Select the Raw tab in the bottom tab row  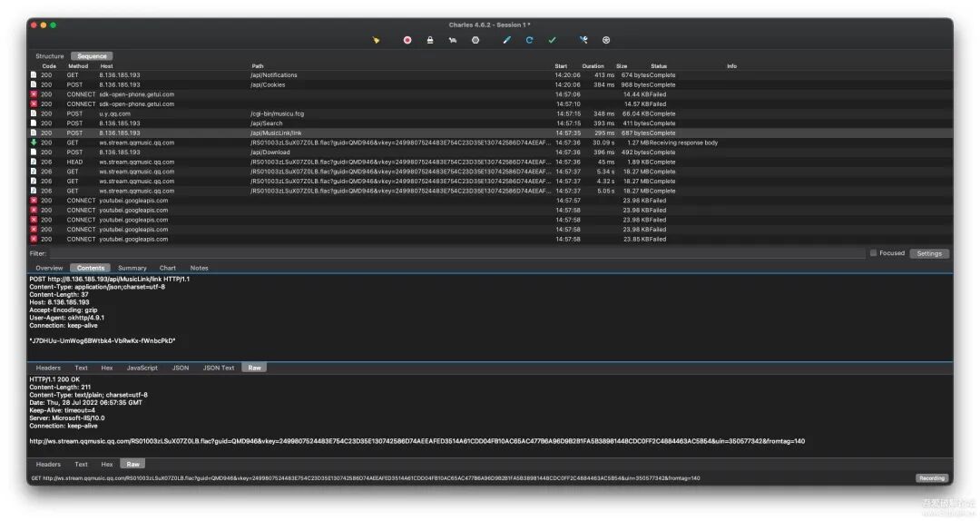pos(133,464)
